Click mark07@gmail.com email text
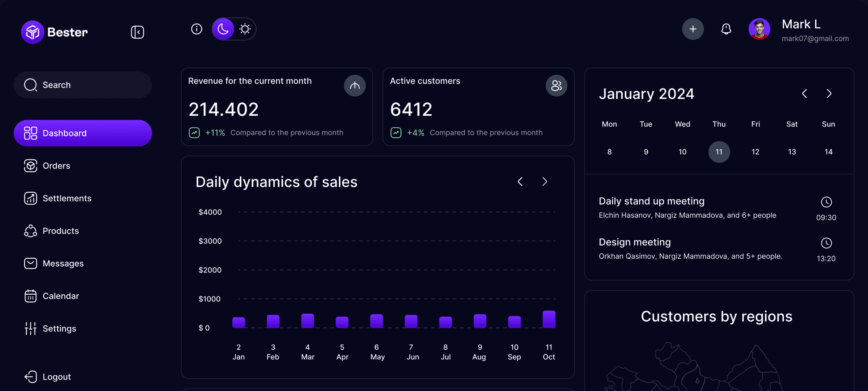The height and width of the screenshot is (391, 868). (815, 39)
